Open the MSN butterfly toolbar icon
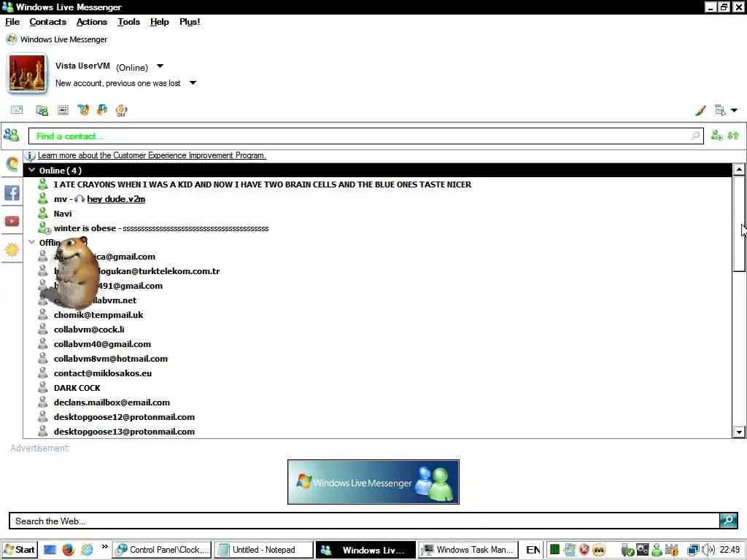Image resolution: width=747 pixels, height=560 pixels. [x=83, y=110]
